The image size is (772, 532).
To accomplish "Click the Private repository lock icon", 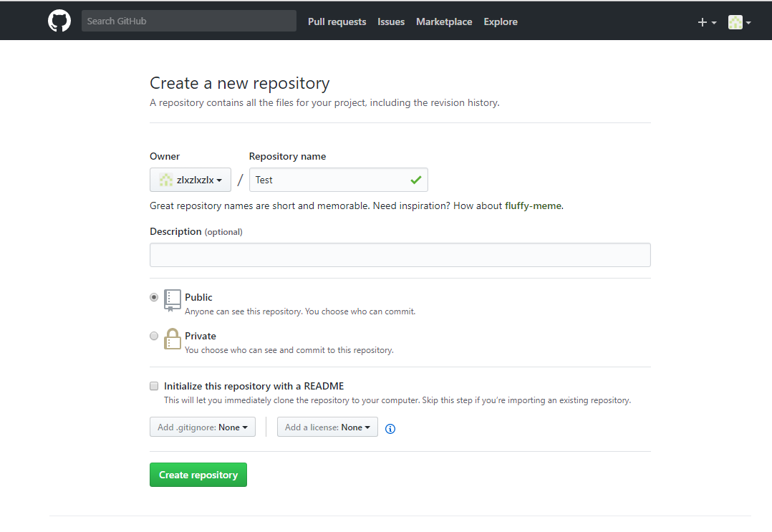I will click(x=173, y=339).
